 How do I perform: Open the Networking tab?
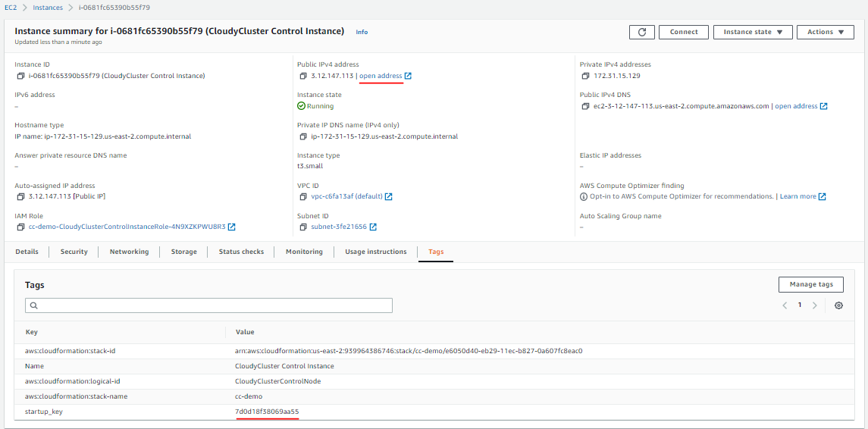point(129,252)
